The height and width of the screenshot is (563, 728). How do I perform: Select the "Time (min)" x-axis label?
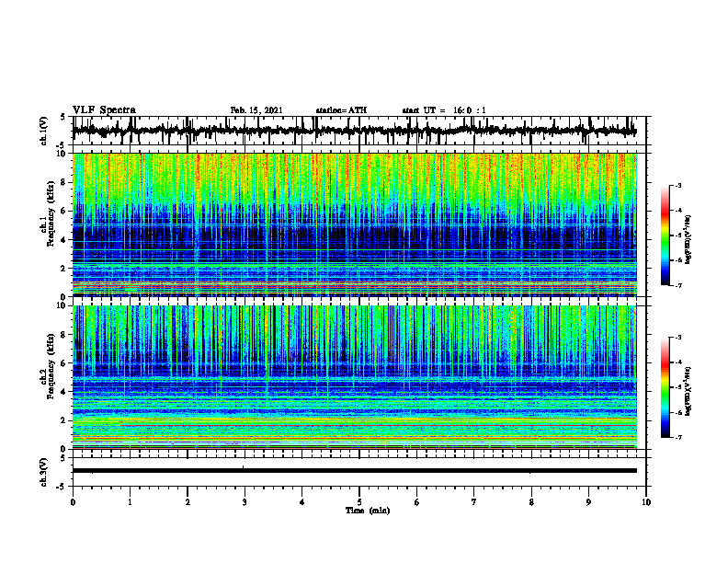(368, 511)
